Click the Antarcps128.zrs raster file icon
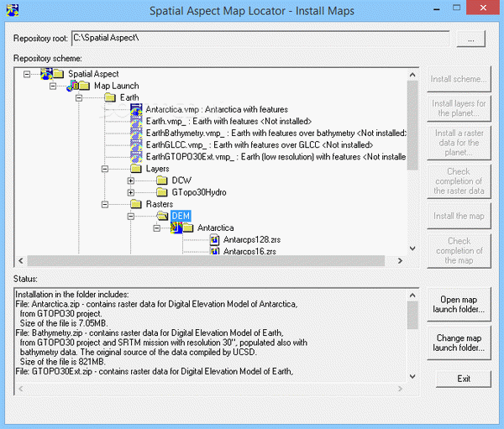Screen dimensions: 504x429 point(215,240)
